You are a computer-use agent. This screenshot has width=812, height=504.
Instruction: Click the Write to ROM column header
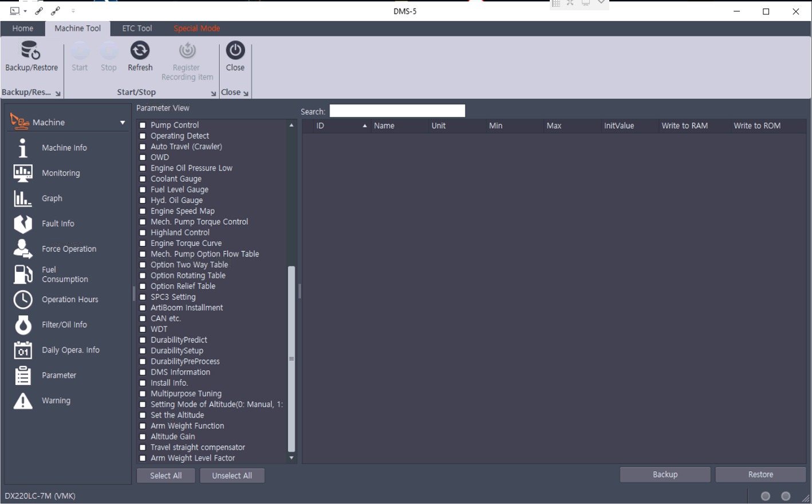(x=767, y=126)
